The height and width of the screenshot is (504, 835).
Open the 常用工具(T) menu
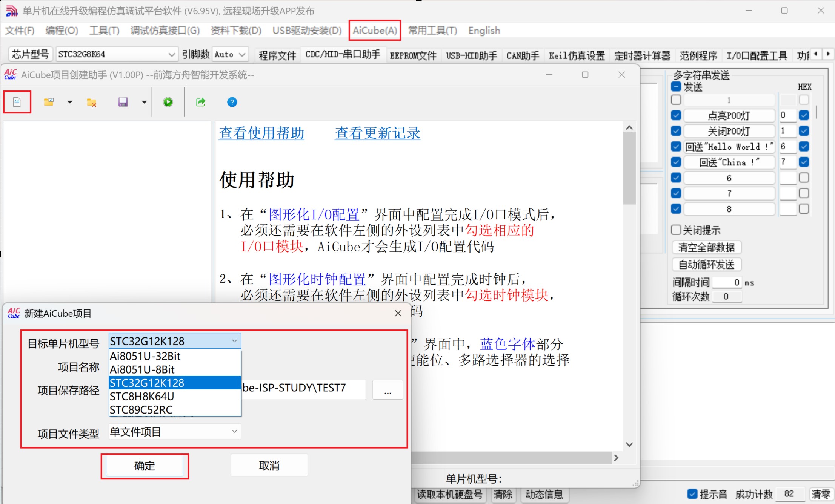pyautogui.click(x=432, y=31)
